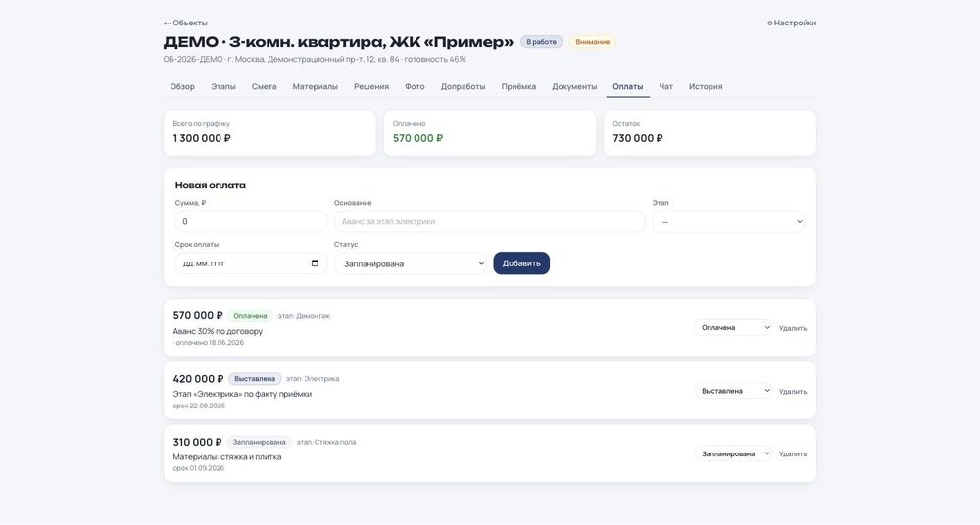
Task: Click the В работе status badge
Action: tap(541, 42)
